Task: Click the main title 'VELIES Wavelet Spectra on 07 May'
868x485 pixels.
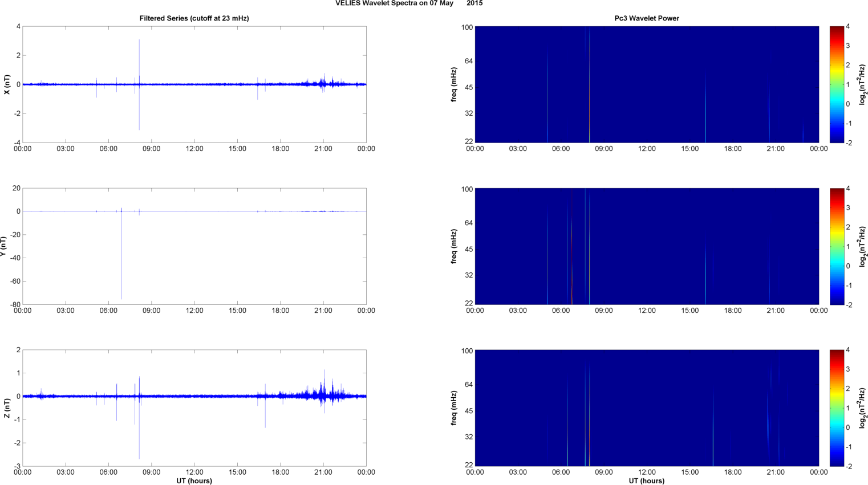Action: click(x=394, y=3)
